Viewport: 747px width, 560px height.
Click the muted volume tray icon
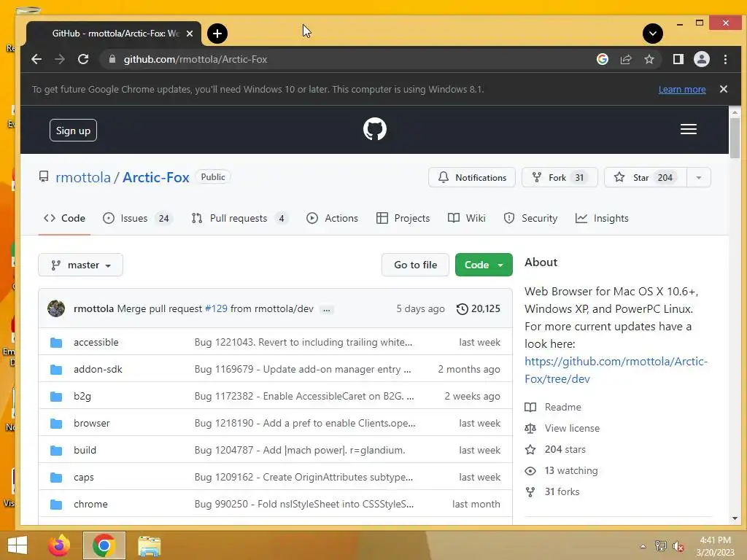tap(678, 545)
